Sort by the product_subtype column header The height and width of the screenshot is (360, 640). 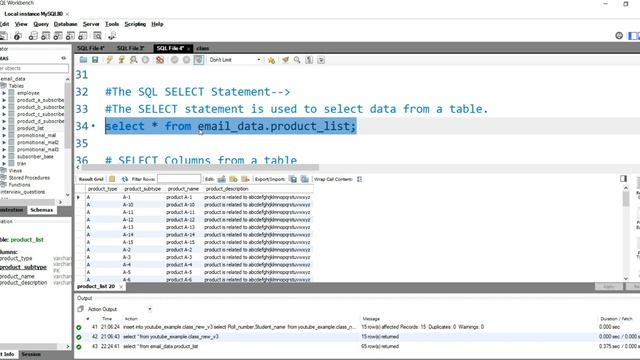pos(142,189)
